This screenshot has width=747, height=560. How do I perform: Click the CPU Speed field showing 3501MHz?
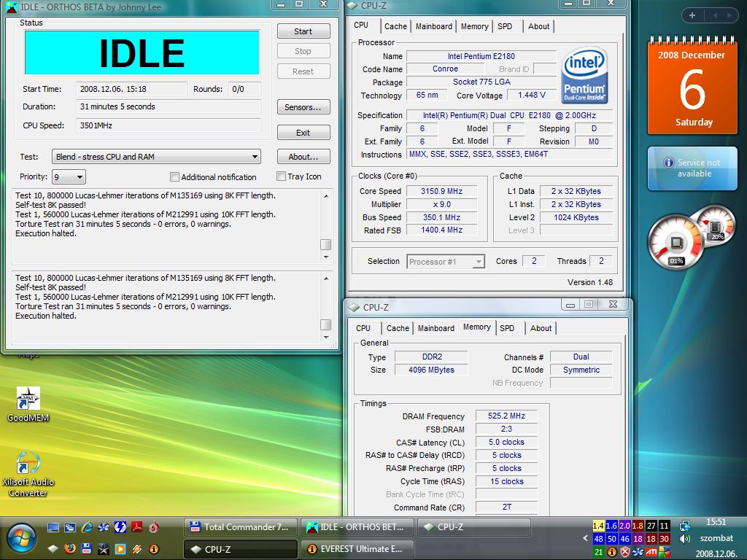pyautogui.click(x=169, y=125)
